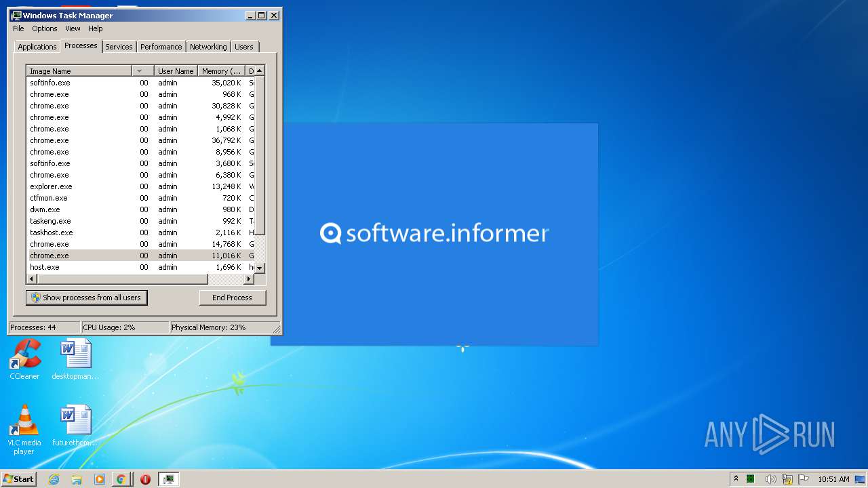Screen dimensions: 868x488
Task: Select highlighted chrome.exe row using 11,016 K
Action: point(140,256)
